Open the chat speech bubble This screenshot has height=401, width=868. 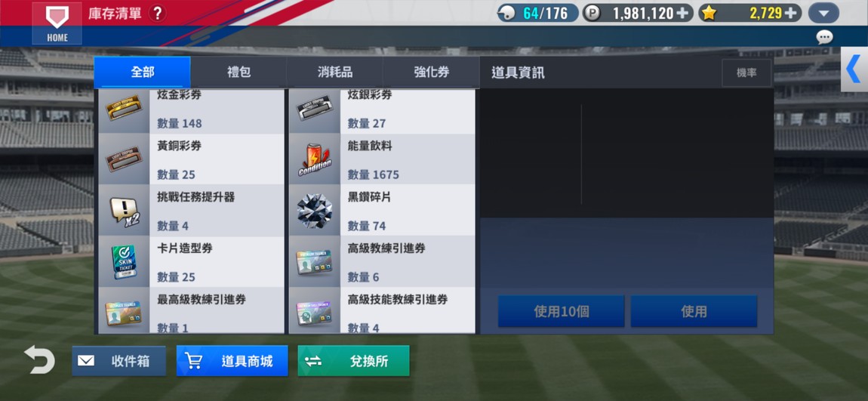(x=824, y=37)
